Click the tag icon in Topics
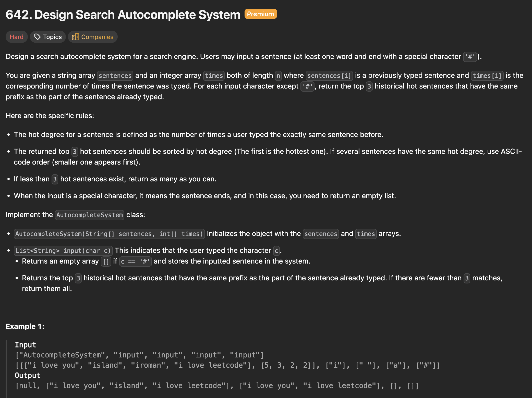 point(37,37)
